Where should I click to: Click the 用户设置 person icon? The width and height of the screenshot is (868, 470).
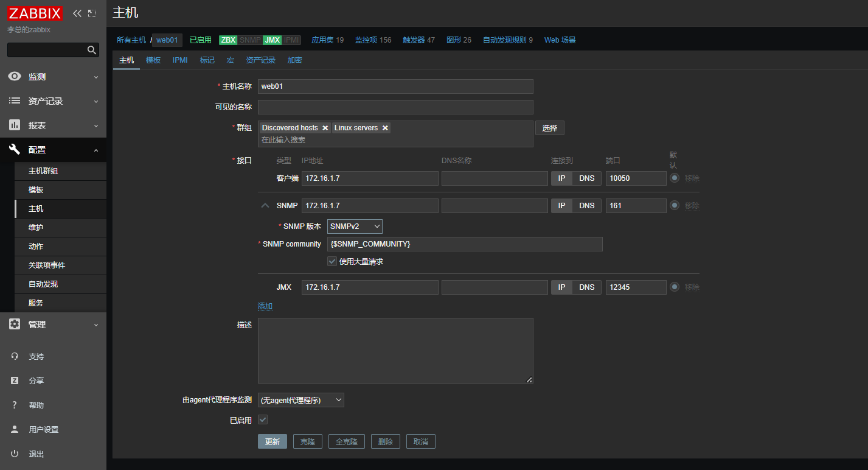click(15, 429)
